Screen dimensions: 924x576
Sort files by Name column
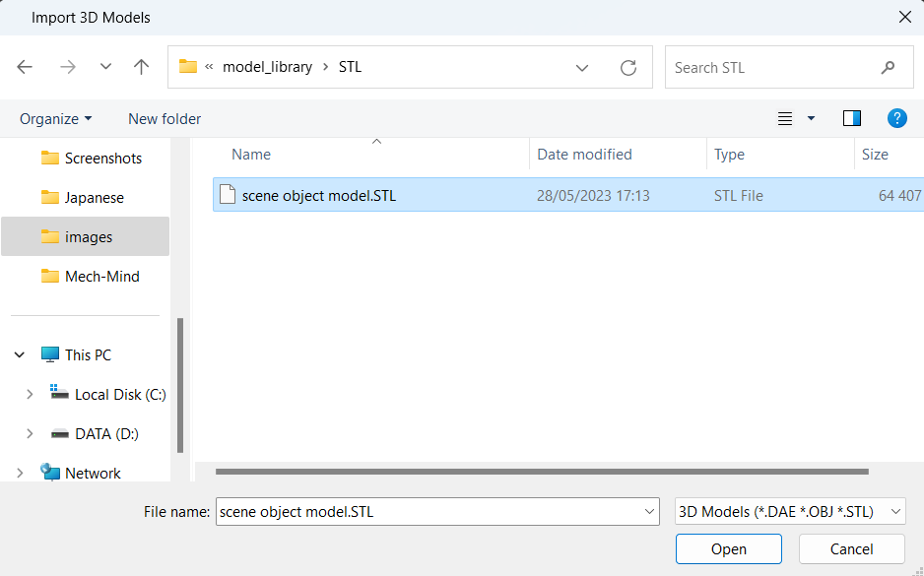pyautogui.click(x=251, y=155)
